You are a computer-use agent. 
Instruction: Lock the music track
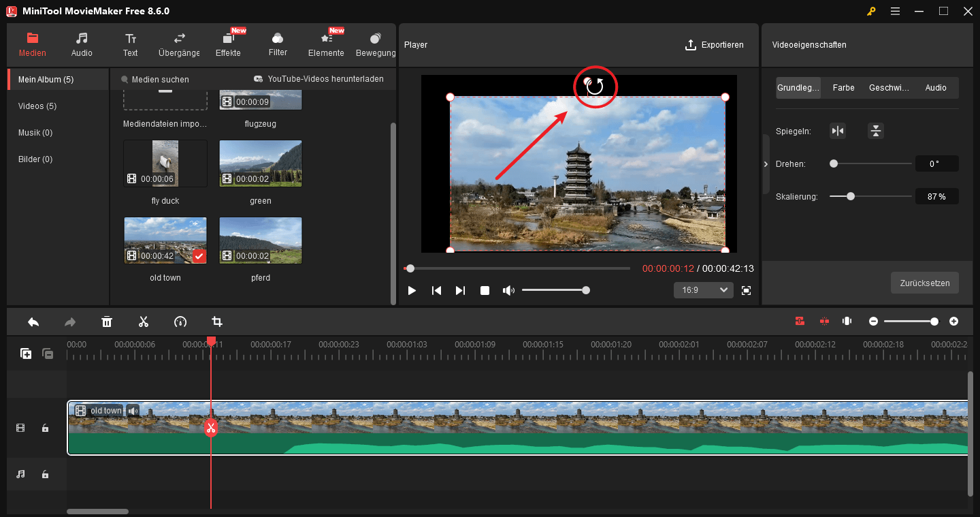point(45,474)
